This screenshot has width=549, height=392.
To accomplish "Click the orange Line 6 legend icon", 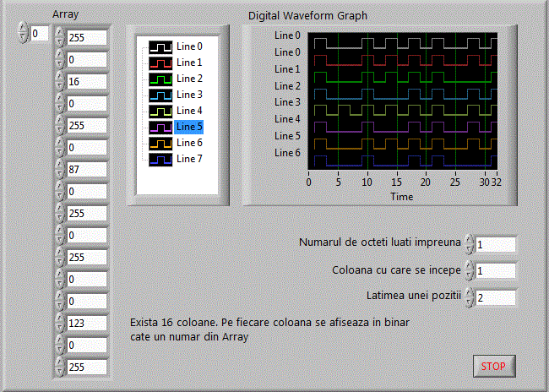I will 160,143.
